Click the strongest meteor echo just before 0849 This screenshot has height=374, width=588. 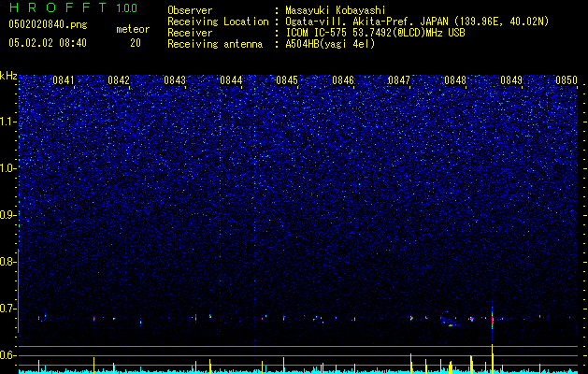pyautogui.click(x=493, y=320)
